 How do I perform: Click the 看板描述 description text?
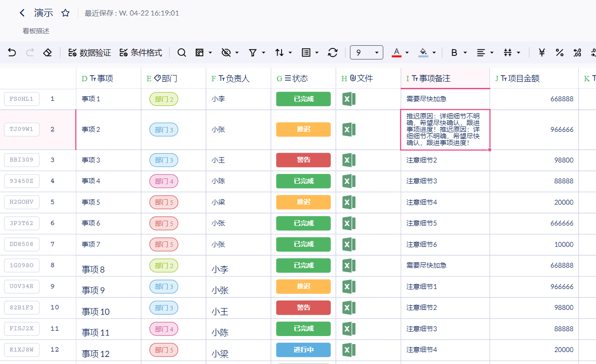tap(36, 31)
